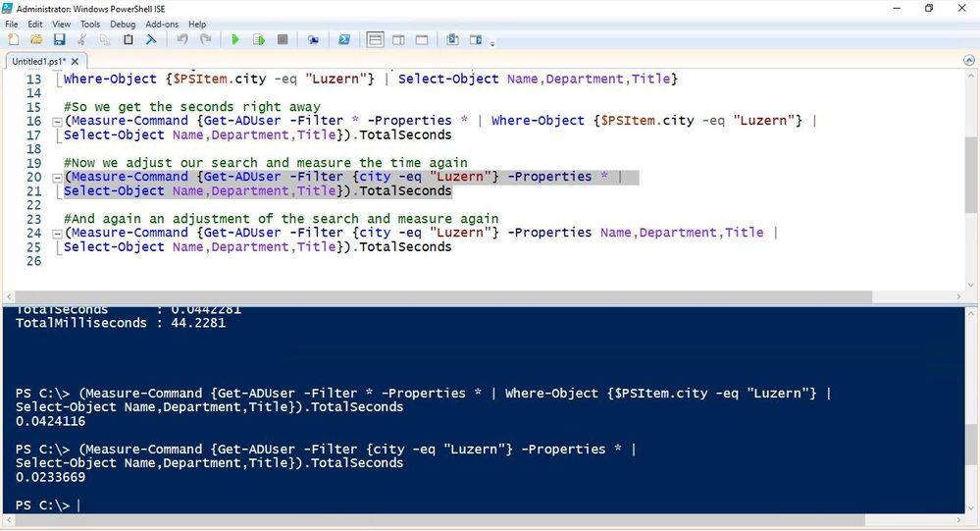Click the console result 0.0233669

pos(51,477)
